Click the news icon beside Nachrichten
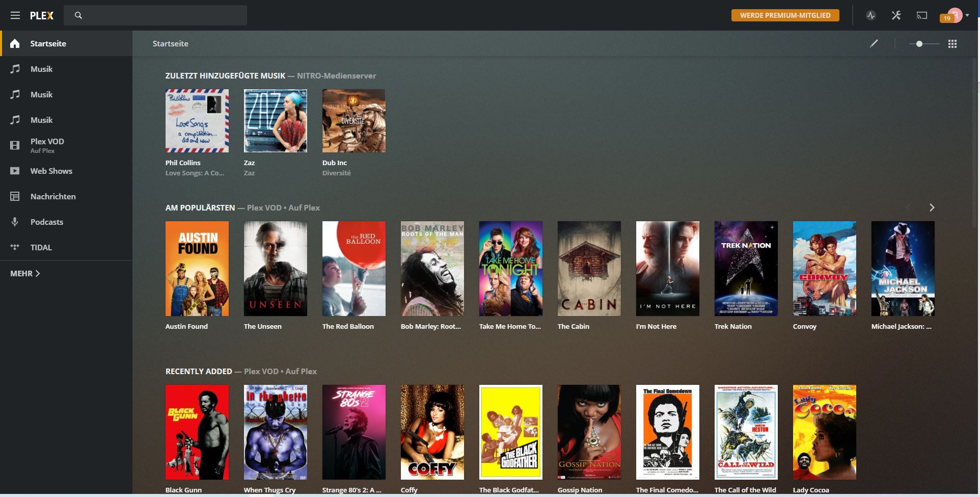 point(15,196)
